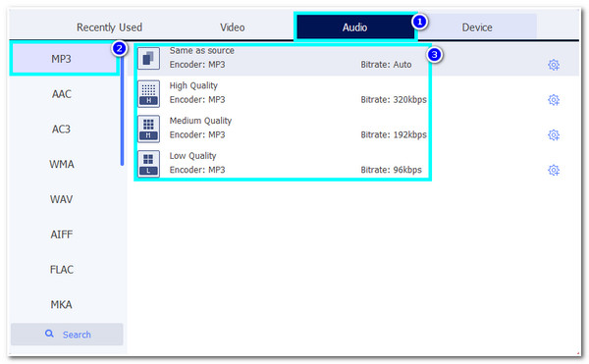
Task: Select 'Same as source' preset title
Action: coord(201,51)
